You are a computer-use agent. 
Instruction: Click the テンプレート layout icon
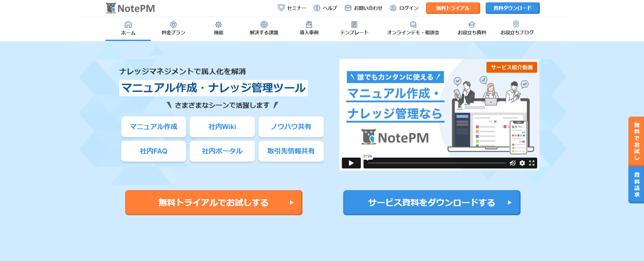click(x=354, y=24)
